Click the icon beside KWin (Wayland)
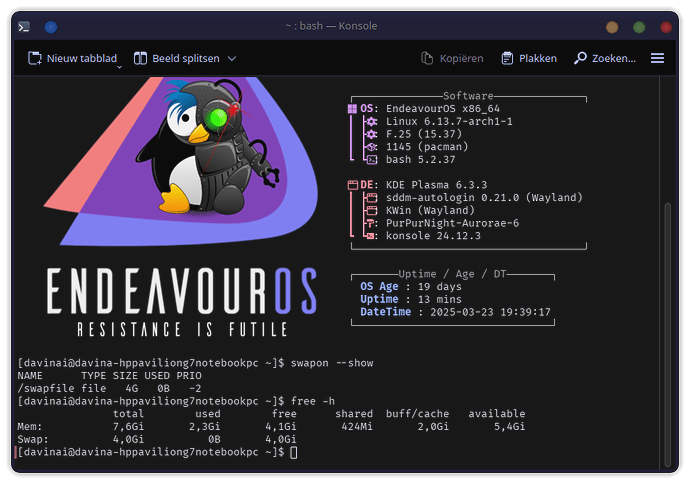This screenshot has width=690, height=483. click(372, 210)
